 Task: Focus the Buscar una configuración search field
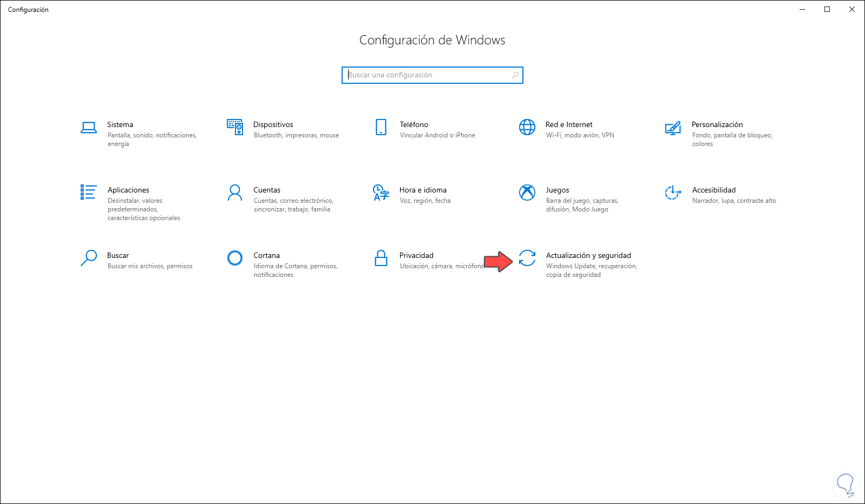(x=432, y=75)
